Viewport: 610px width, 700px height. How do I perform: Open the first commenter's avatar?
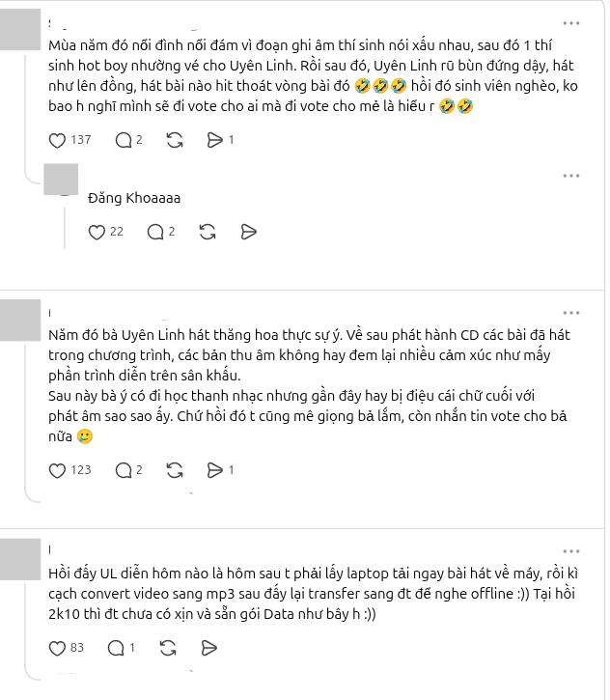tap(20, 30)
